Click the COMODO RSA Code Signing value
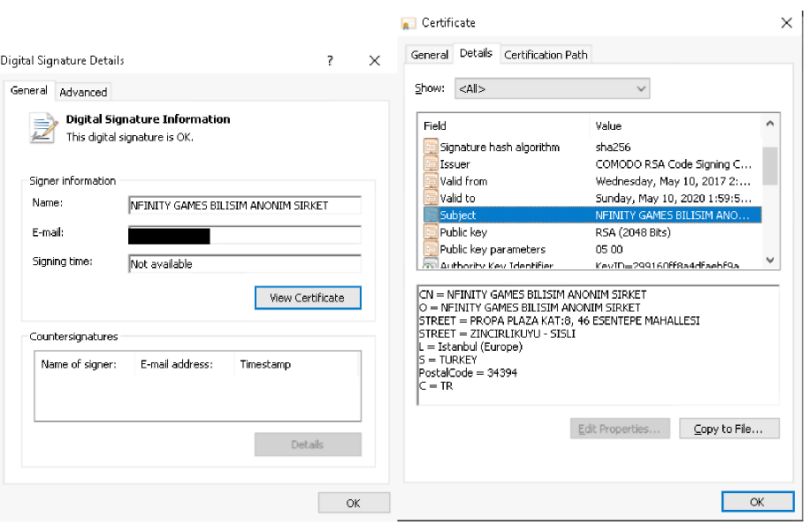 coord(674,164)
